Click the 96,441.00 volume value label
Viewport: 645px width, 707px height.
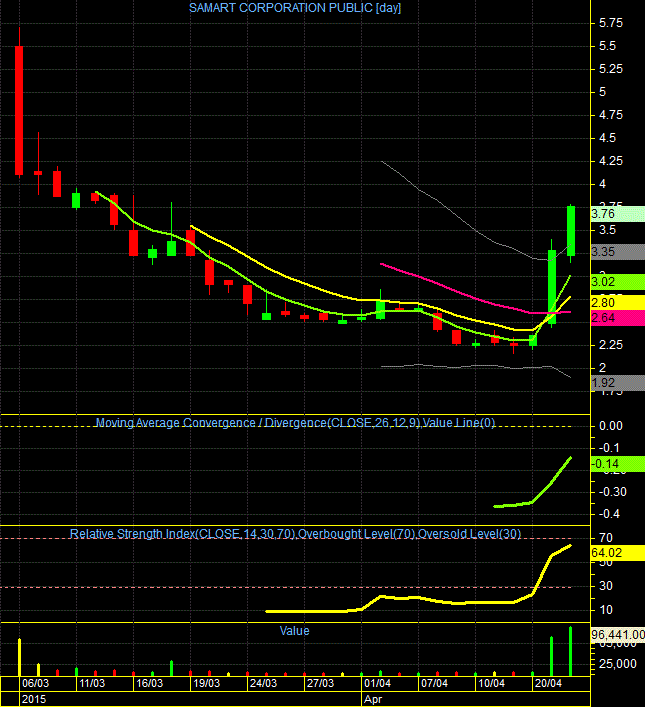617,635
